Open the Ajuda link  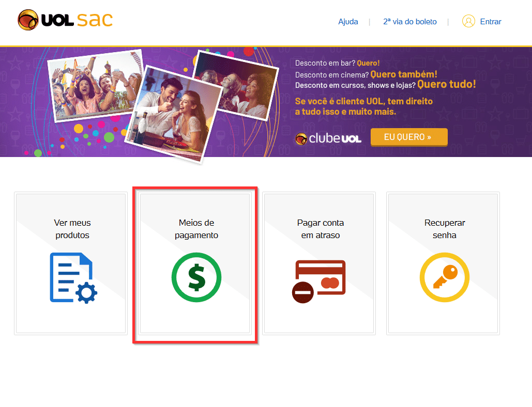pyautogui.click(x=348, y=22)
